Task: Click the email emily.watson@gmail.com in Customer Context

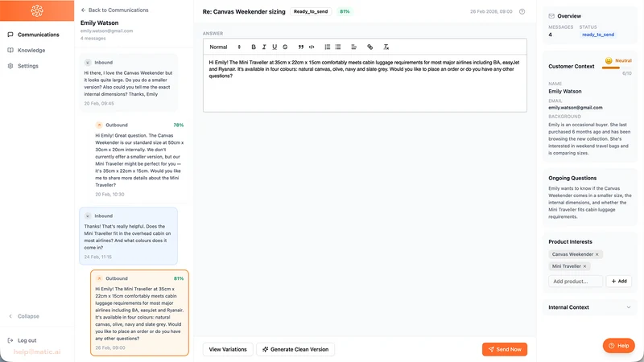Action: click(x=576, y=108)
